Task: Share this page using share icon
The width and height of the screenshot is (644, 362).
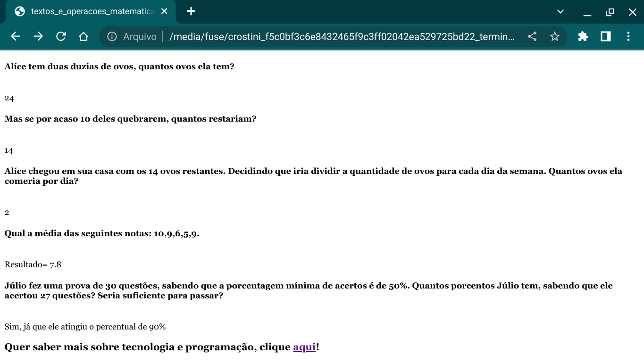Action: pos(532,36)
